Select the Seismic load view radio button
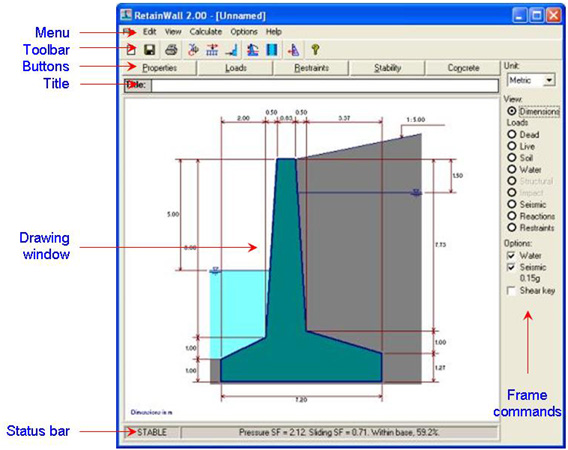This screenshot has height=450, width=568. point(511,204)
